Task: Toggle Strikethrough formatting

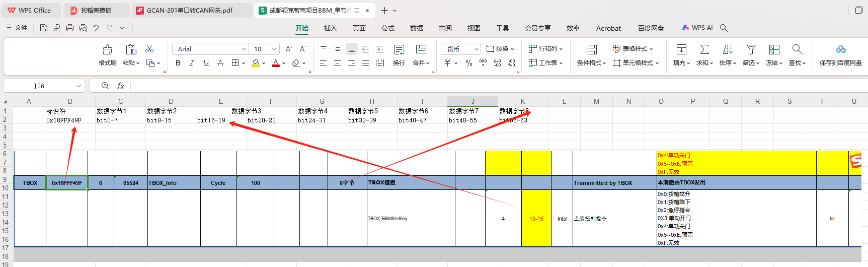Action: (x=220, y=63)
